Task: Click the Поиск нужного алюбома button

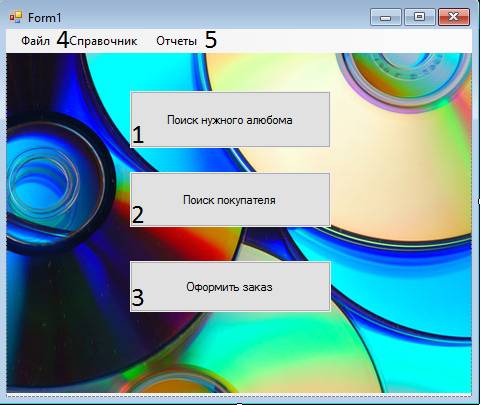Action: pos(230,120)
